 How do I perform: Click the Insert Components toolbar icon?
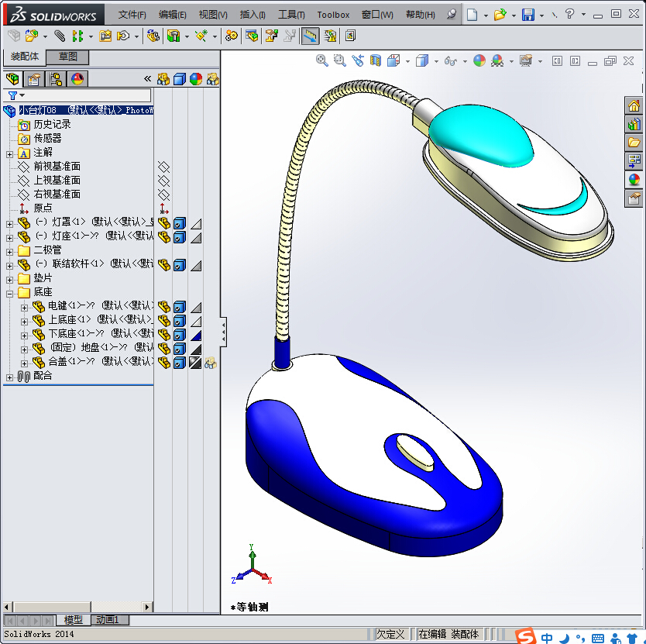pos(31,36)
